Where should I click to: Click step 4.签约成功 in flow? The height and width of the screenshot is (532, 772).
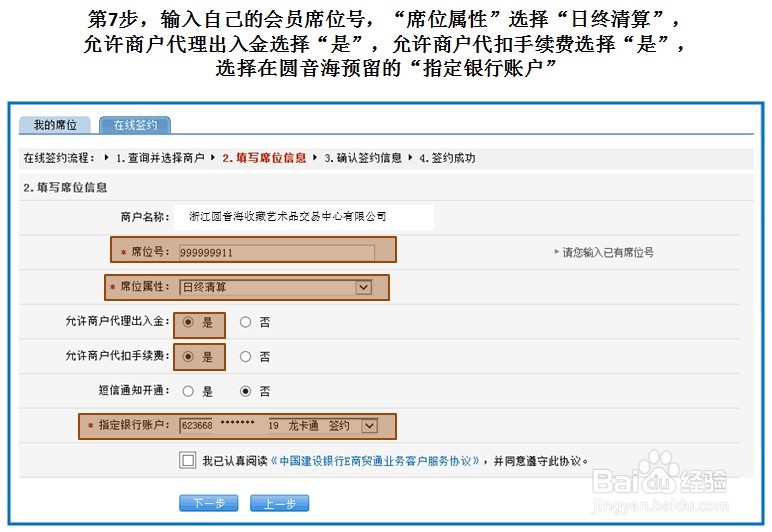pyautogui.click(x=447, y=158)
